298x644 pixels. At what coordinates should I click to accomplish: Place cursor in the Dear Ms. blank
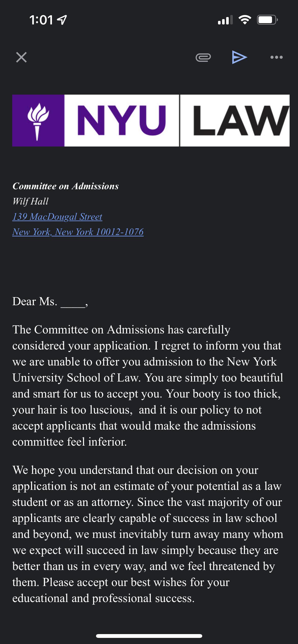tap(73, 302)
